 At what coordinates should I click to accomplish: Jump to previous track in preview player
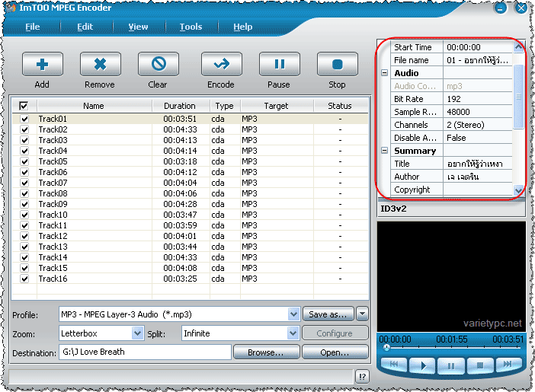click(x=393, y=365)
